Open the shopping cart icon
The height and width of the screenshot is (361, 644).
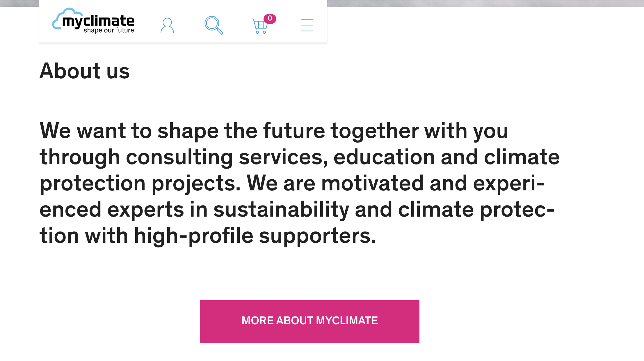259,26
